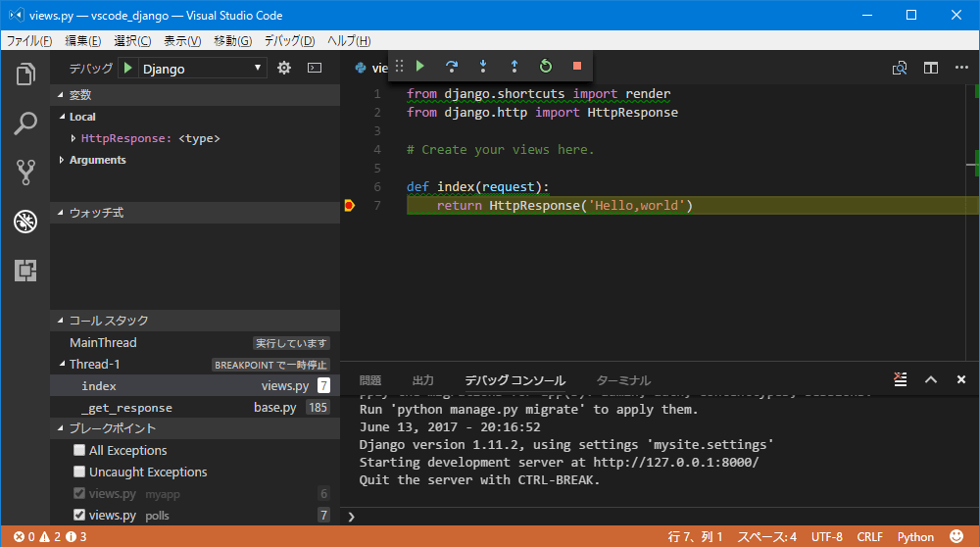The width and height of the screenshot is (980, 547).
Task: Click the breakpoint marker on line 7
Action: pyautogui.click(x=350, y=205)
